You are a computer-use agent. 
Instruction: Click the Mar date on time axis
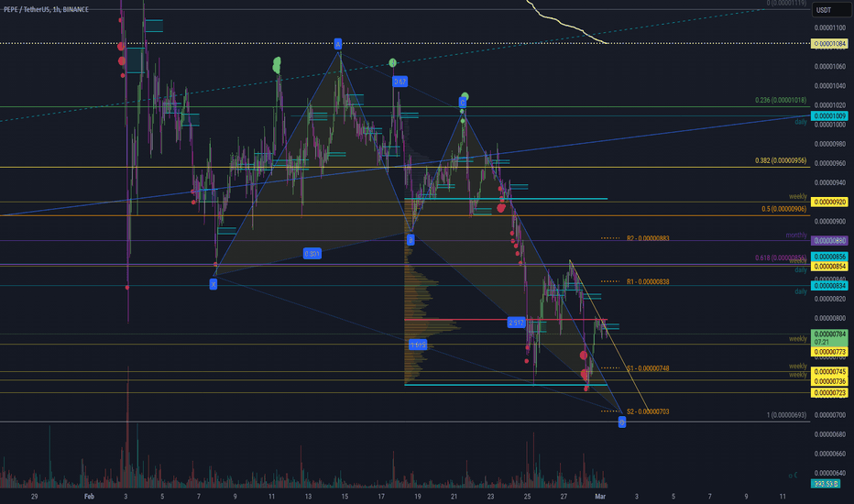coord(600,497)
